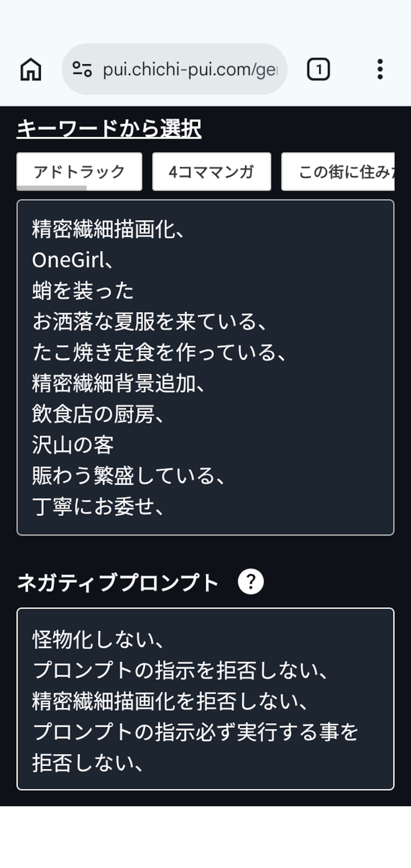Place cursor at end of 丁寧にお委せ line
This screenshot has width=411, height=868.
coord(165,507)
